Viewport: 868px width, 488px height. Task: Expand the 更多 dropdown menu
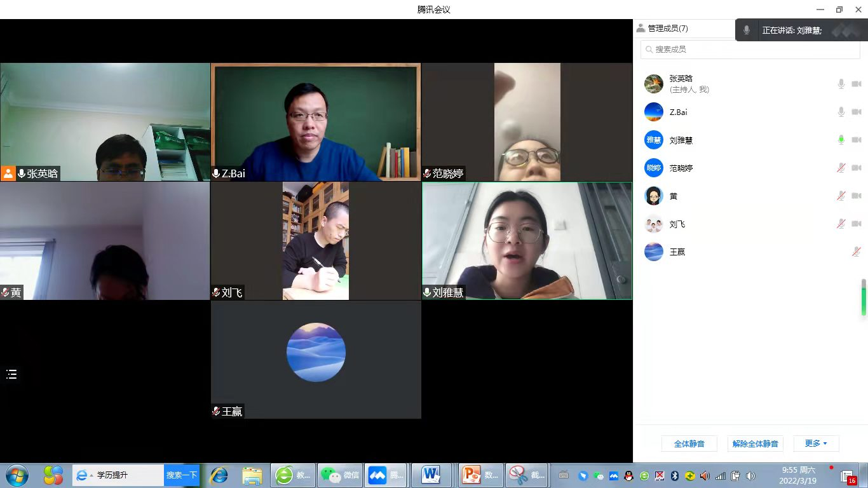pos(816,444)
